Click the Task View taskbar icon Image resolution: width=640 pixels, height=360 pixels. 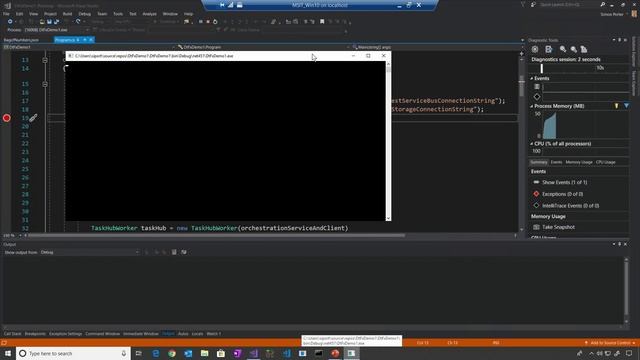(139, 353)
